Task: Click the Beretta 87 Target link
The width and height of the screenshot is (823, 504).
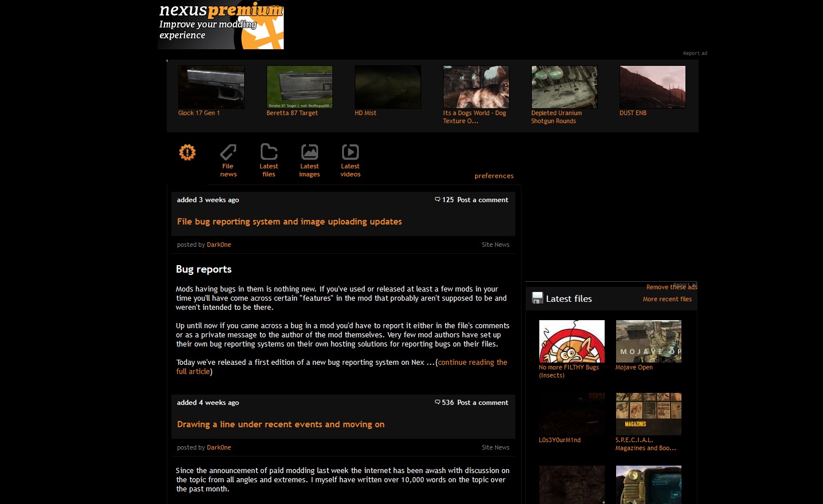Action: pos(292,113)
